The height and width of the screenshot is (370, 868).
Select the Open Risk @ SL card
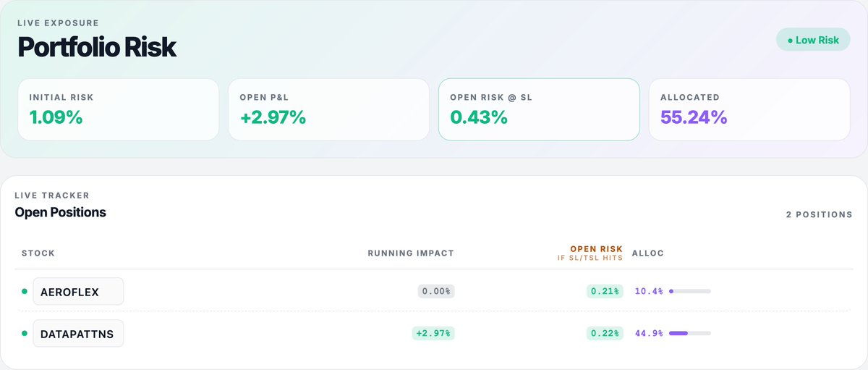tap(539, 109)
